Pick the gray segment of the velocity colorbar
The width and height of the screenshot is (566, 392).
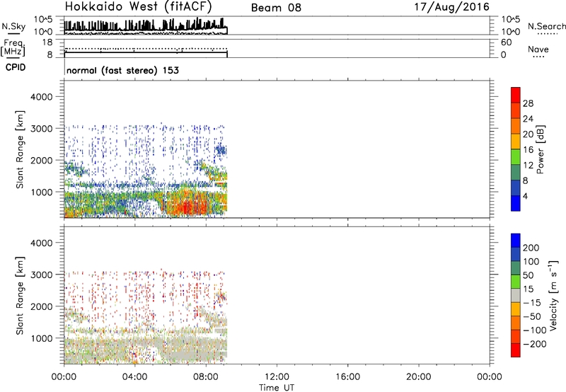516,295
